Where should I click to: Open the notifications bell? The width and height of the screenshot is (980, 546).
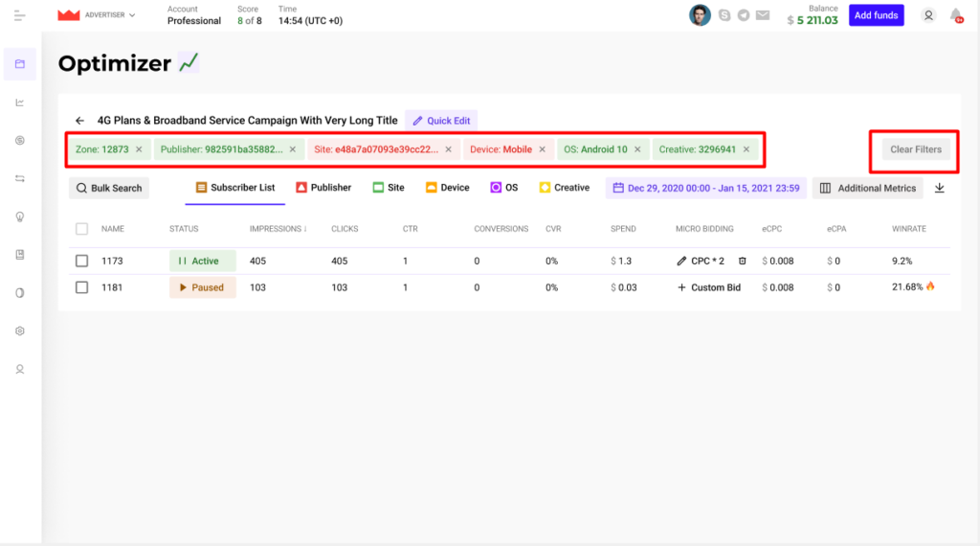956,15
